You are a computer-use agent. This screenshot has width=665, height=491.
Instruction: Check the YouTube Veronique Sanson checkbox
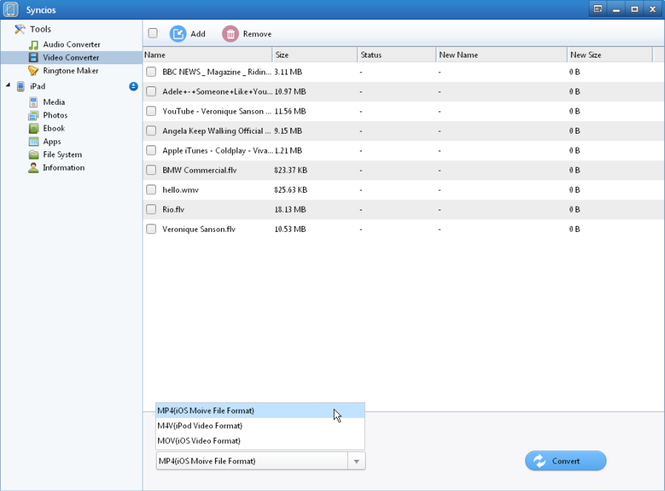click(151, 111)
